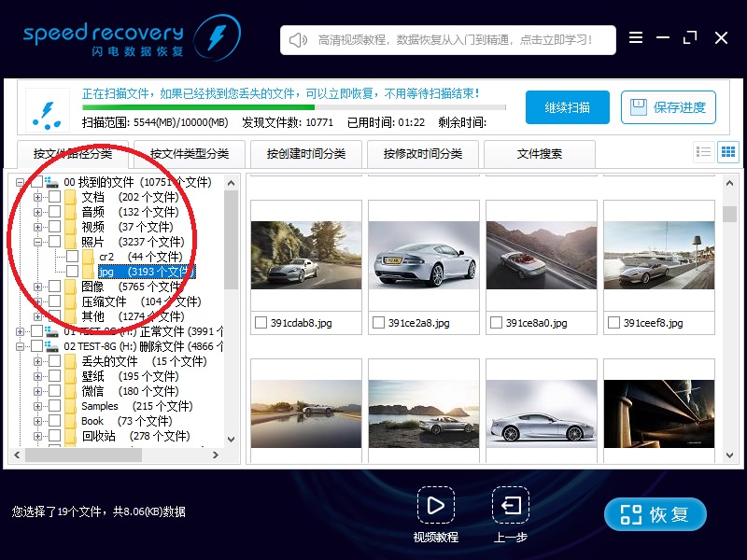The width and height of the screenshot is (747, 560).
Task: Click the 上一步 back icon
Action: (510, 507)
